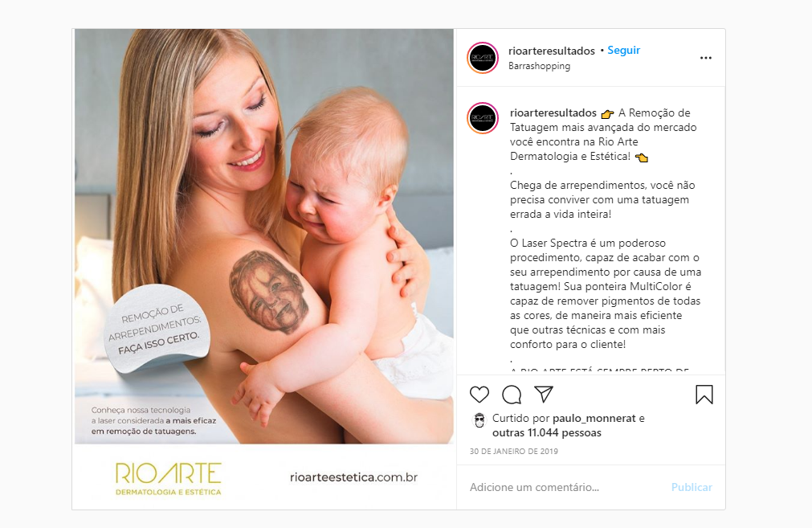Open the 30 de janeiro de 2019 timestamp
This screenshot has width=812, height=528.
click(x=514, y=452)
